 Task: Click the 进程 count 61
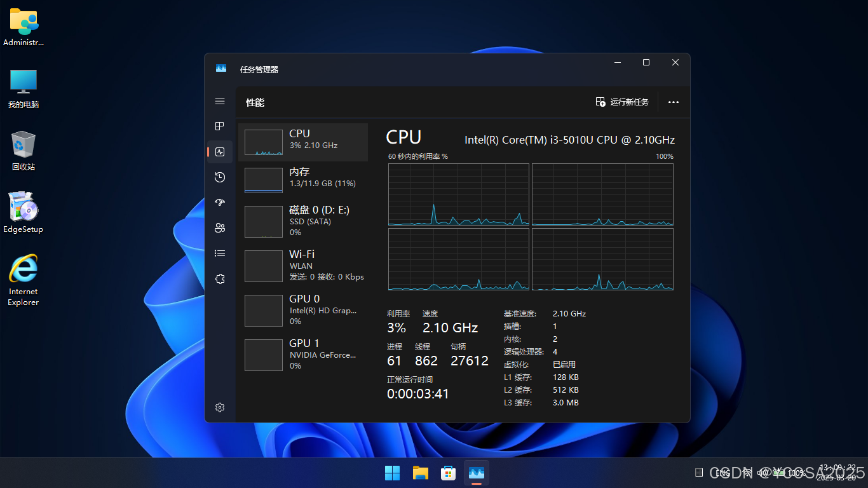394,361
